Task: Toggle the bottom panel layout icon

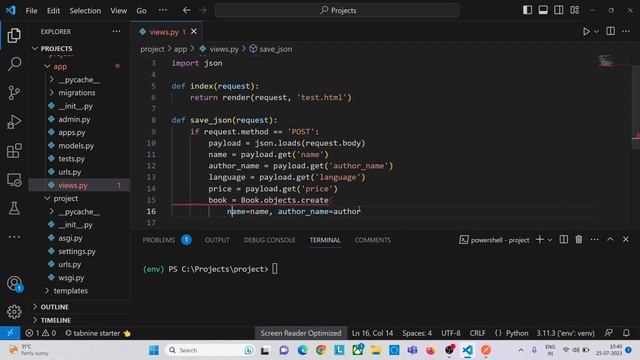Action: 543,10
